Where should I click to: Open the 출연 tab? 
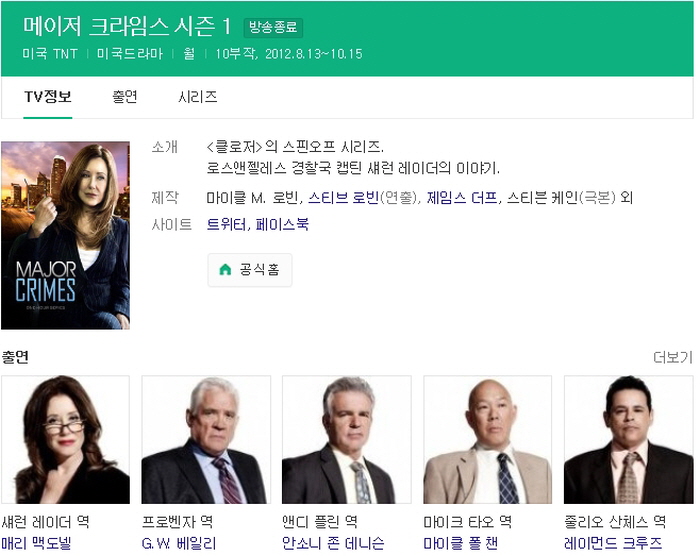tap(125, 97)
